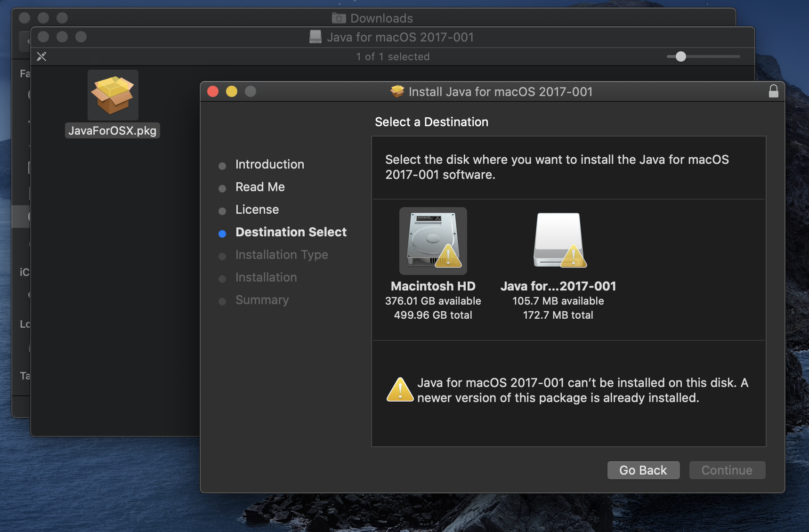Click '172.7 MB total' text
The width and height of the screenshot is (809, 532).
click(558, 315)
